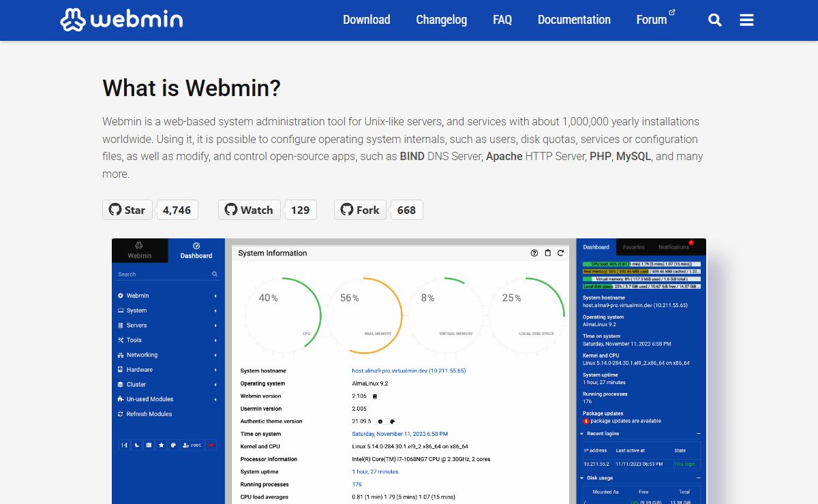Click the Hardware icon in the sidebar
818x504 pixels.
point(121,370)
